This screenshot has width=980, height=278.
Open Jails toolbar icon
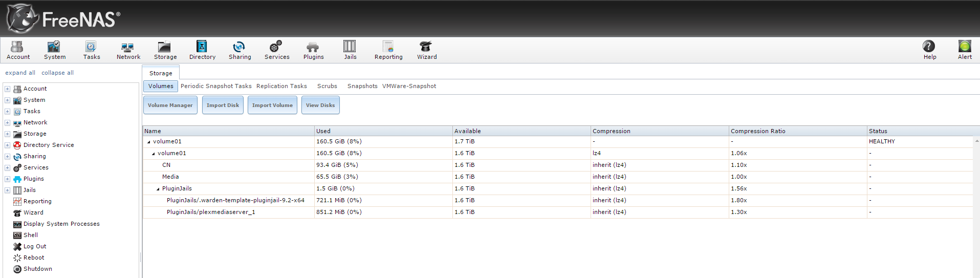[350, 50]
